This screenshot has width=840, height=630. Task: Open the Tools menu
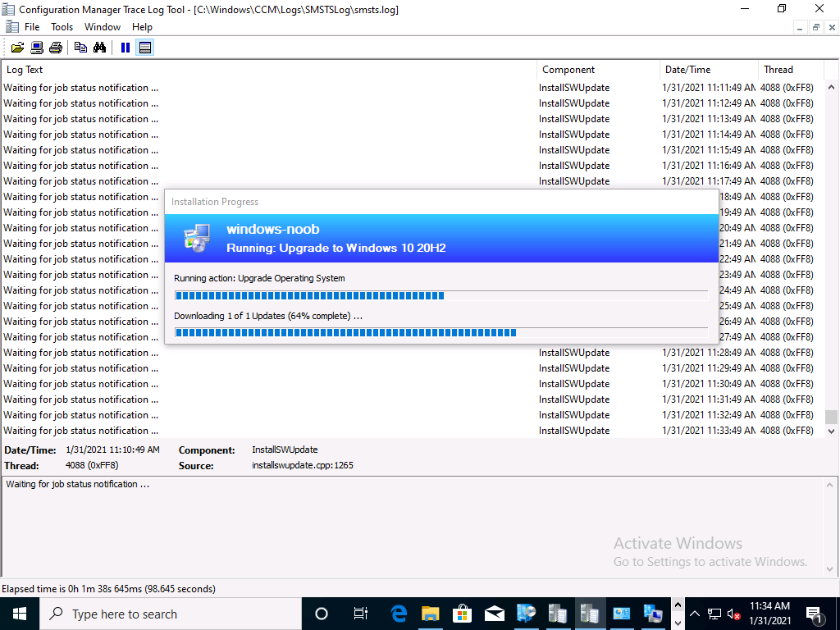pos(62,27)
